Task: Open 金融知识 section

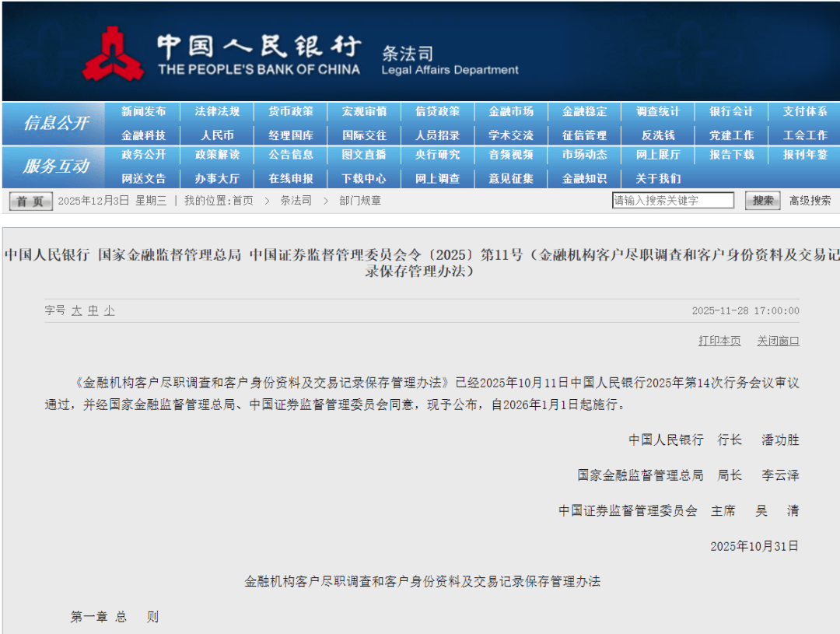Action: tap(584, 179)
